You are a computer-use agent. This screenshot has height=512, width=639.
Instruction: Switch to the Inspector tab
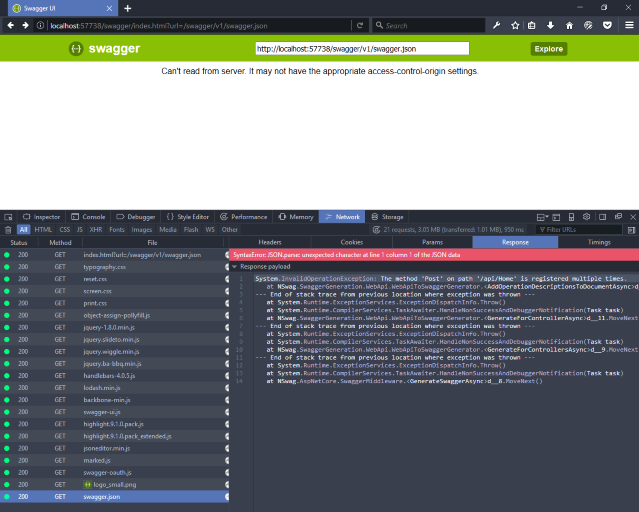click(41, 217)
